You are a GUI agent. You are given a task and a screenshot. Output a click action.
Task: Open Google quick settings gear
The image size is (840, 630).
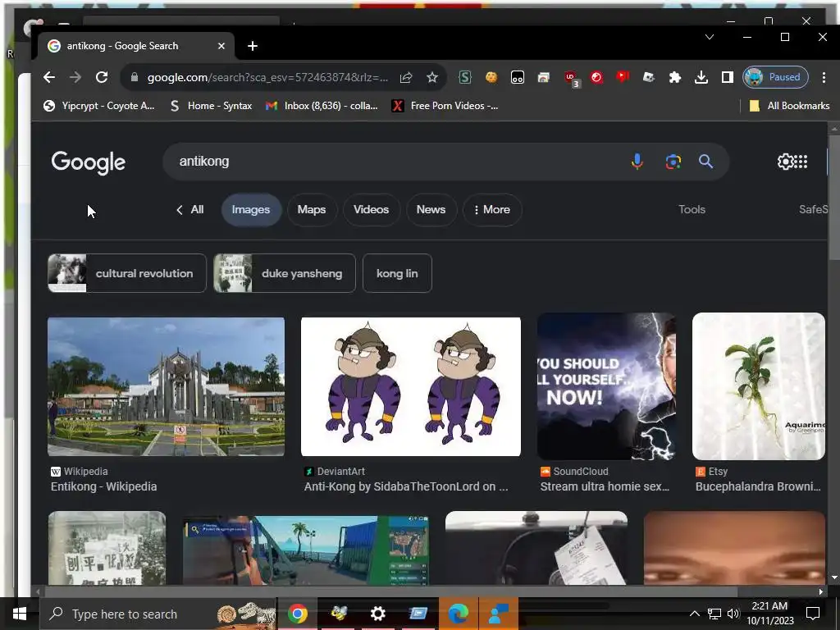pos(785,162)
